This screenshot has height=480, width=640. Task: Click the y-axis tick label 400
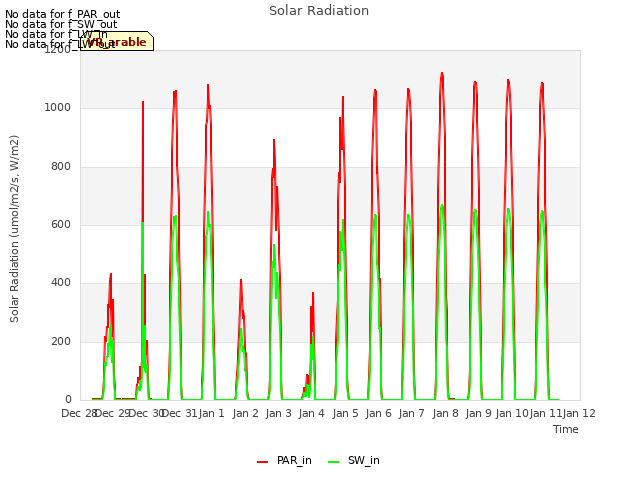click(61, 282)
